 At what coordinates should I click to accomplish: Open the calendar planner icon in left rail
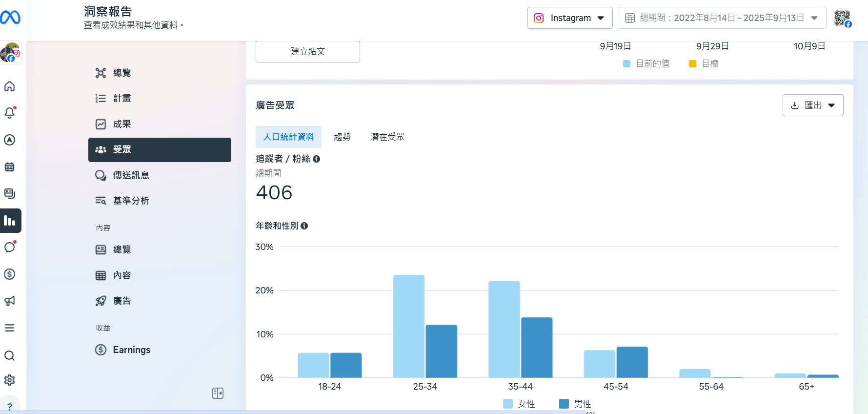[x=10, y=167]
